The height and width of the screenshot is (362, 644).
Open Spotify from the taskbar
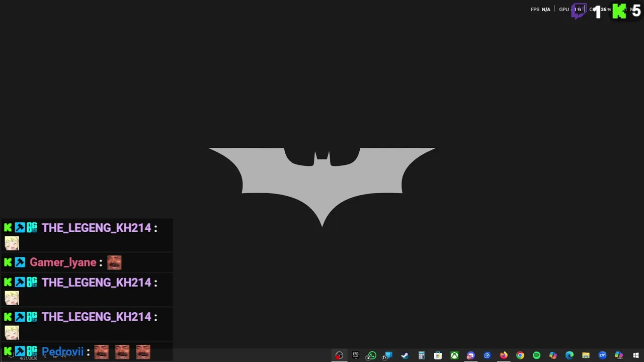pyautogui.click(x=536, y=355)
